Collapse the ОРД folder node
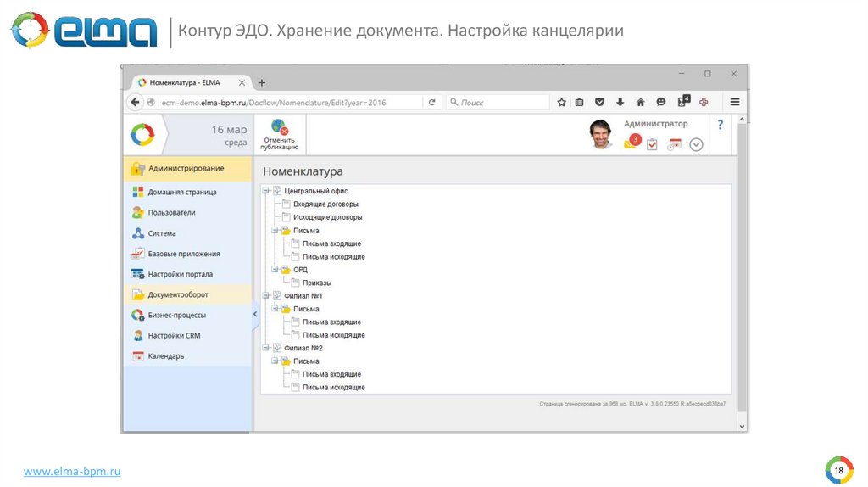The width and height of the screenshot is (868, 487). [275, 270]
